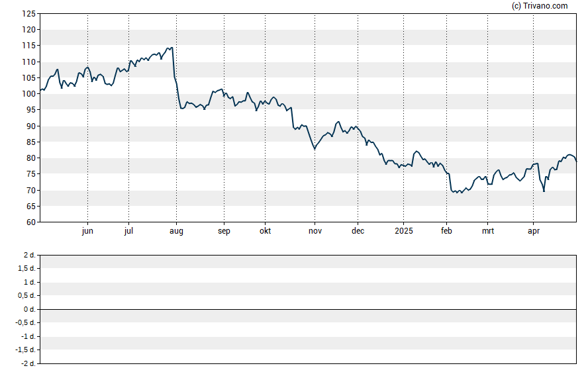Click the '75' price axis label
Viewport: 588px width, 374px height.
point(31,174)
